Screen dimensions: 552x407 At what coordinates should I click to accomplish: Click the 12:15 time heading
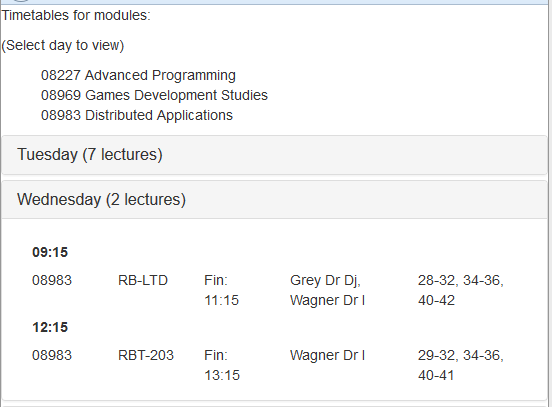pos(50,327)
